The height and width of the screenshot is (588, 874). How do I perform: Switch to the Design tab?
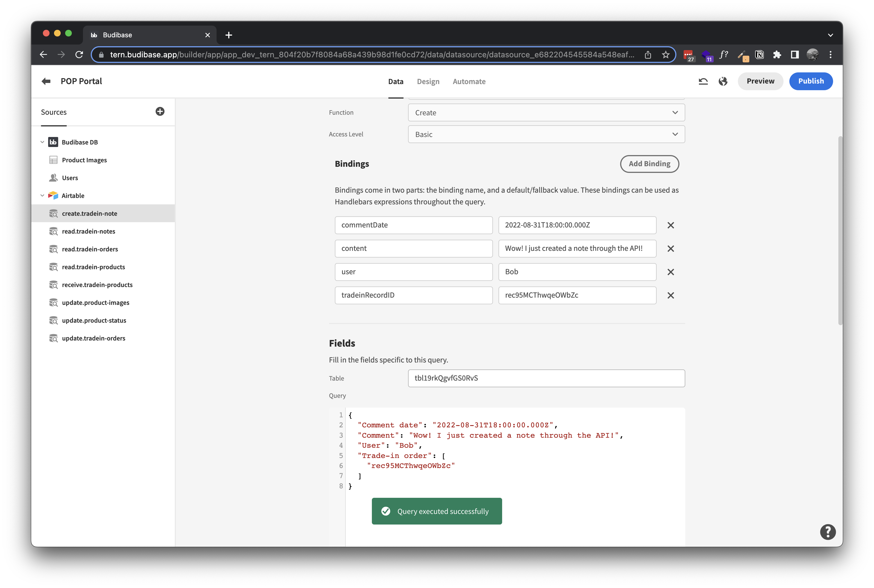point(428,81)
